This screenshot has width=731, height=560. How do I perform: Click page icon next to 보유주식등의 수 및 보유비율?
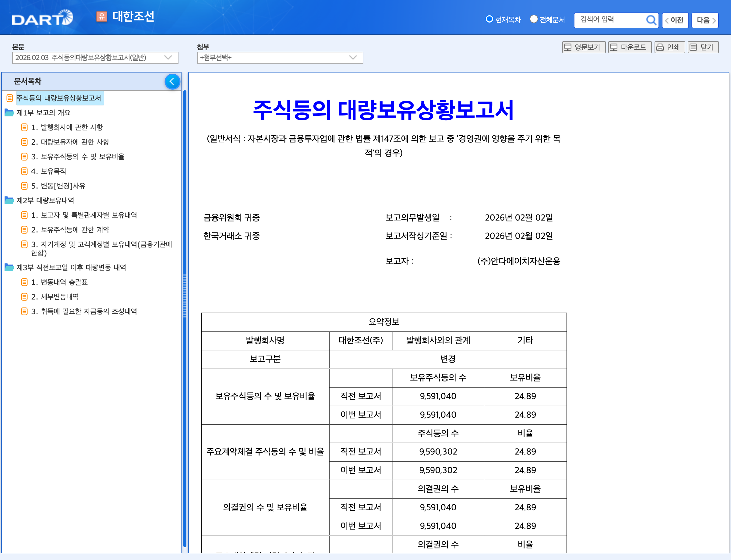24,157
